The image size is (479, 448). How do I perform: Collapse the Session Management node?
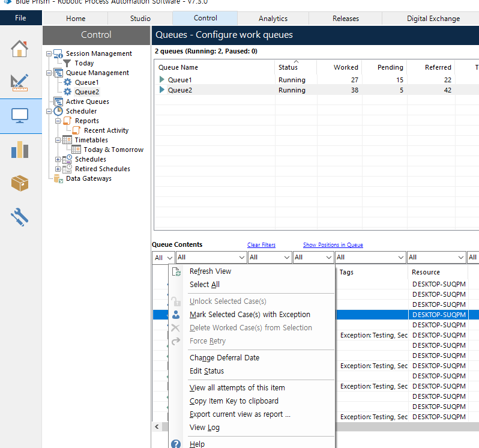[49, 53]
